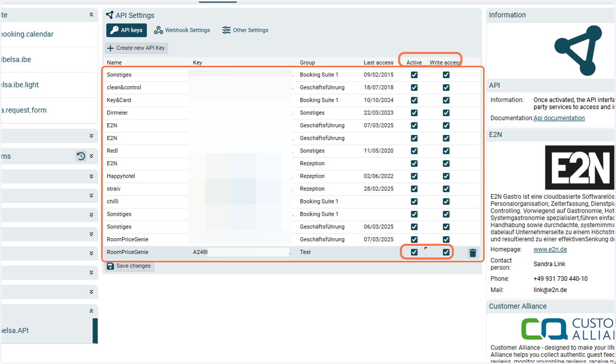Screen dimensions: 616x364
Task: Click the phone number +49 931 730 440-10
Action: 561,279
